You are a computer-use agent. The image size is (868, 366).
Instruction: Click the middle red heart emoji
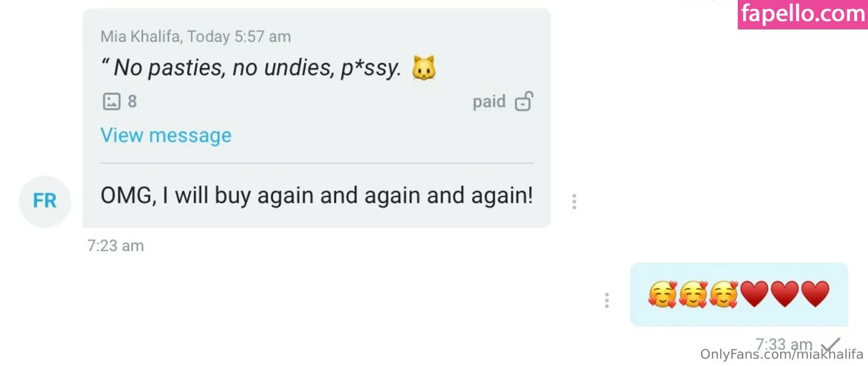784,294
